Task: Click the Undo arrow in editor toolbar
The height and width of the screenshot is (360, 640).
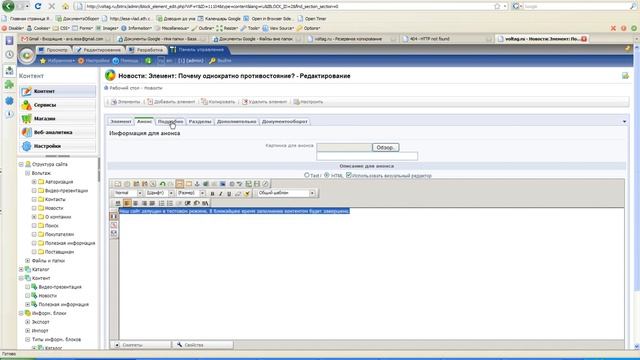Action: (162, 184)
